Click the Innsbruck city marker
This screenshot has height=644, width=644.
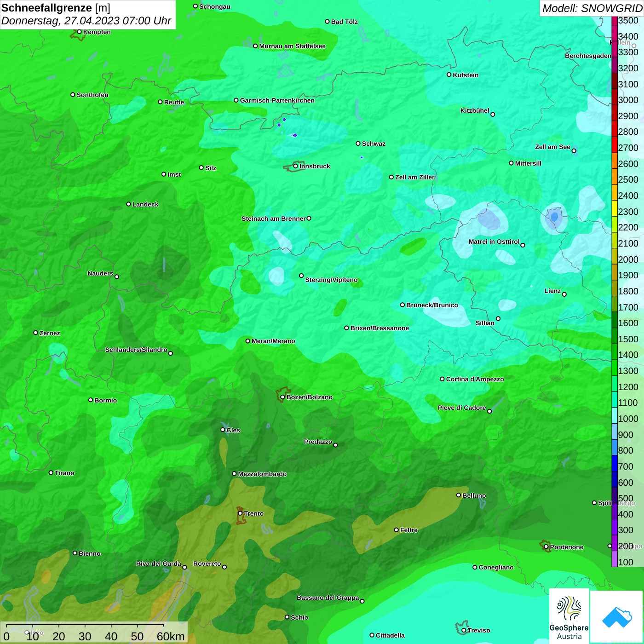[x=296, y=166]
